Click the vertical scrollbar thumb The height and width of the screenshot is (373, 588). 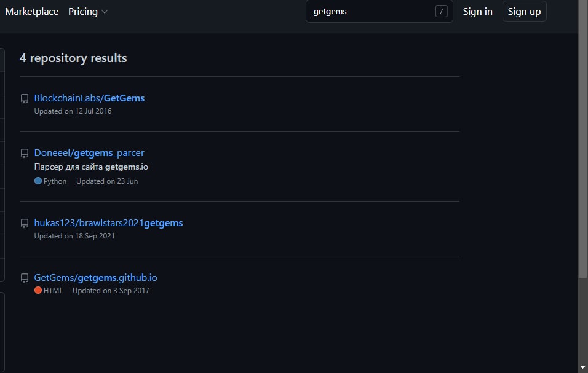point(582,138)
